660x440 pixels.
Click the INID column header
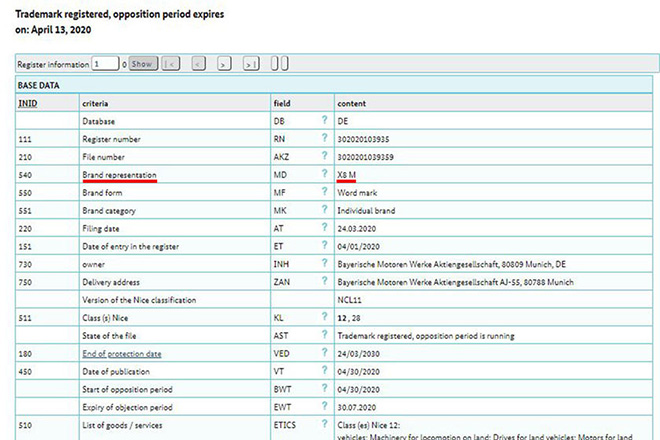tap(28, 103)
